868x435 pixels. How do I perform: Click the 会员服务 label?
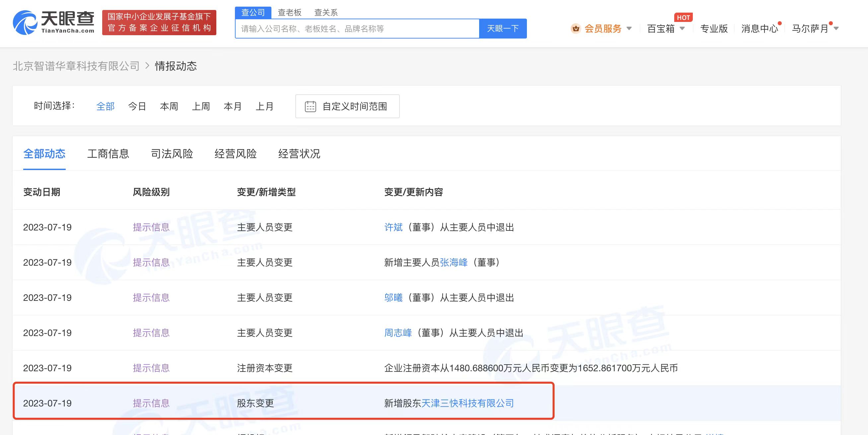tap(603, 29)
